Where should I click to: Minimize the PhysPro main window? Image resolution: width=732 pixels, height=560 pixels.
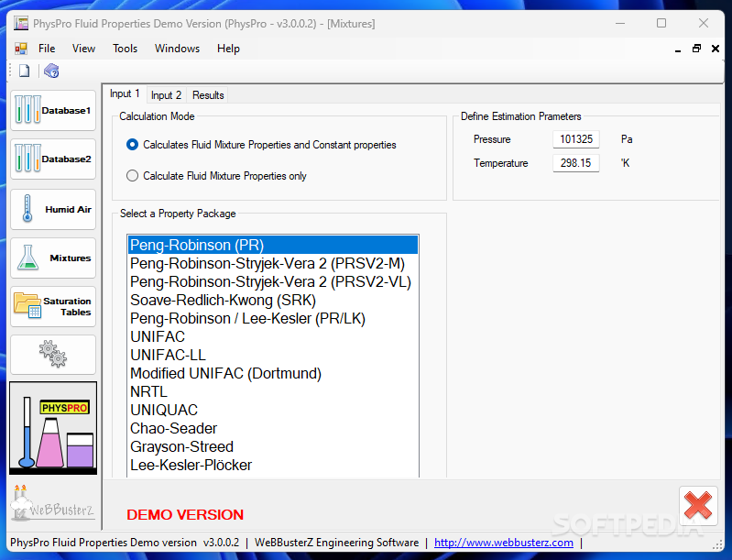click(620, 23)
